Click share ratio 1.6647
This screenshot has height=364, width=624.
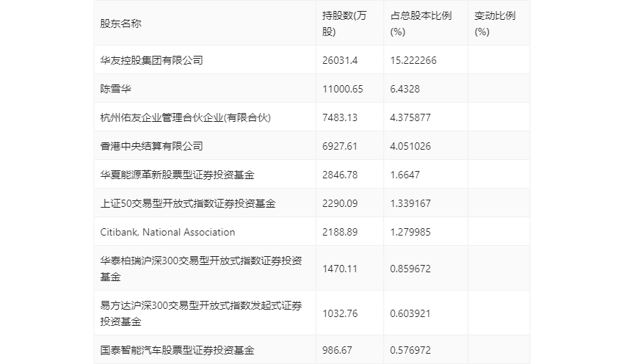click(x=404, y=175)
